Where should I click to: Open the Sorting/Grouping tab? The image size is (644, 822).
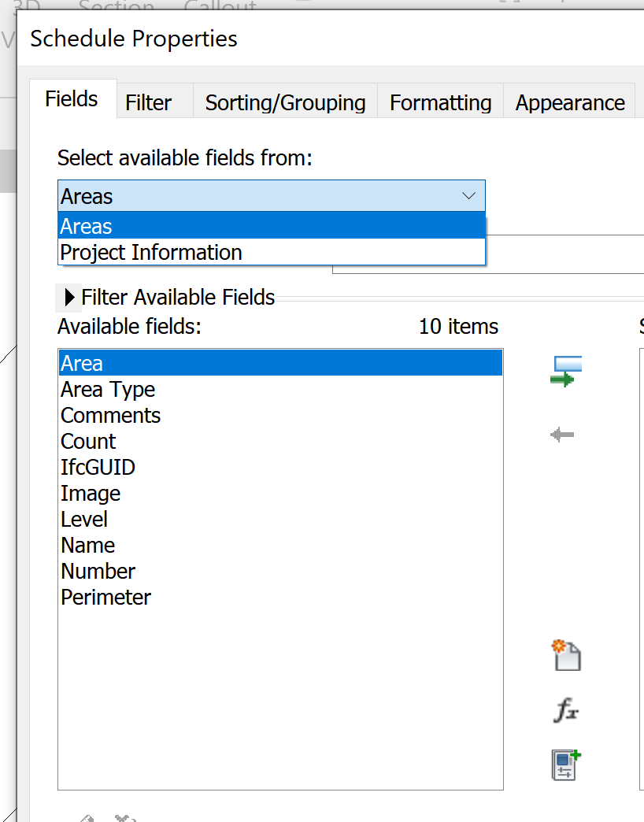[285, 102]
